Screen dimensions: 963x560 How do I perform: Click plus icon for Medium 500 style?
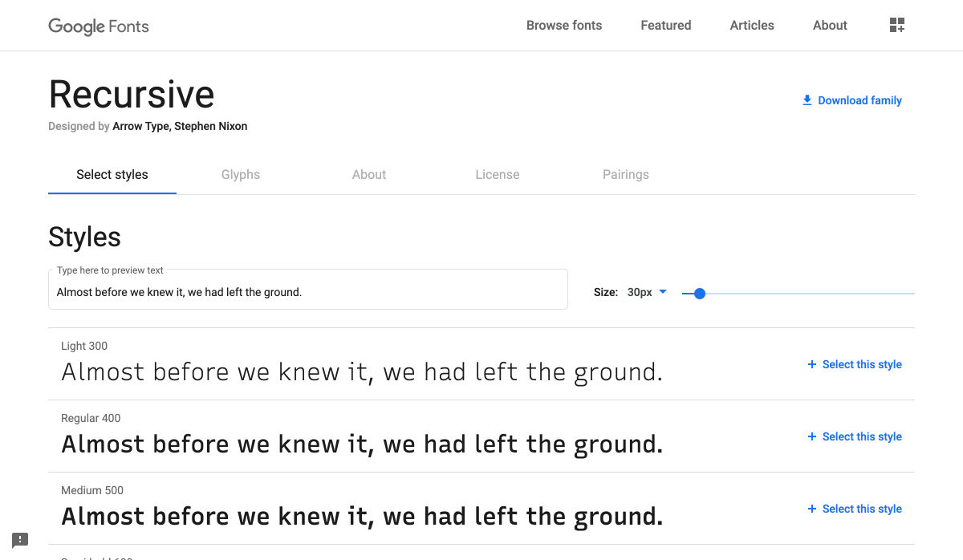tap(812, 509)
